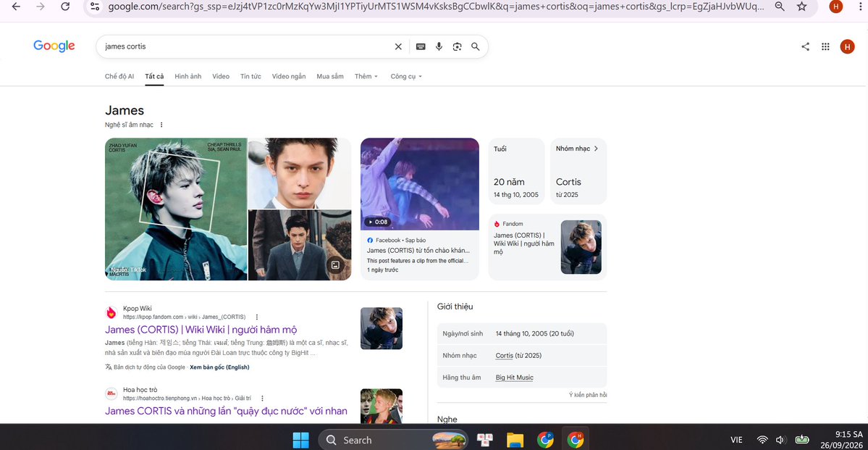
Task: Share this search via share icon
Action: click(x=806, y=46)
